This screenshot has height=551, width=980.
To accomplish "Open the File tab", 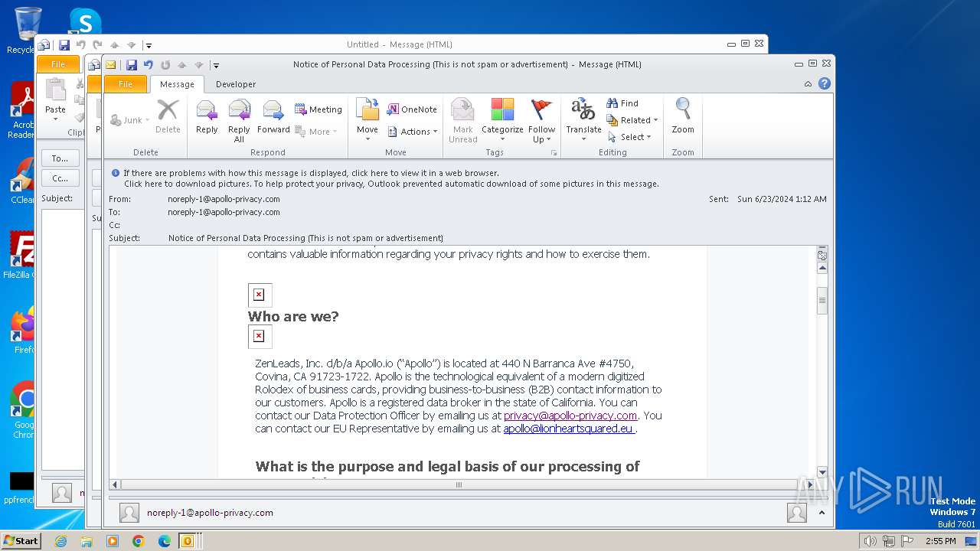I will [125, 84].
